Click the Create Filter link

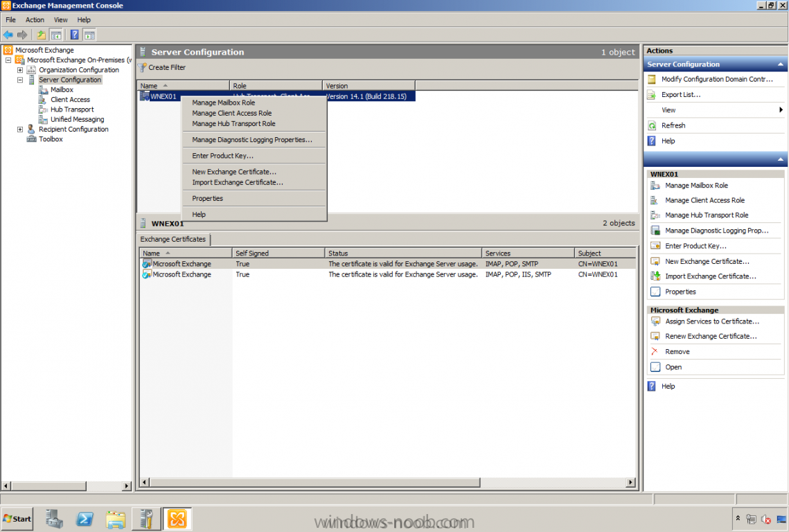coord(167,67)
